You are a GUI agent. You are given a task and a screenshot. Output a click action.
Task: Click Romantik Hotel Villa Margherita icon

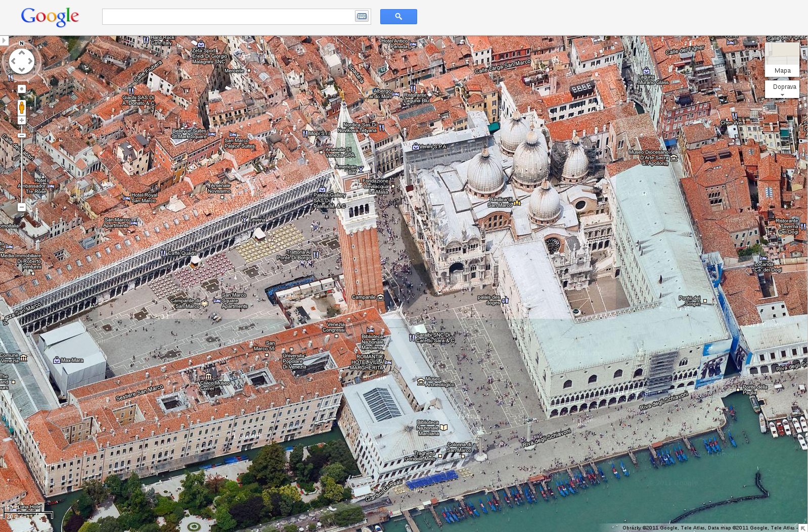pyautogui.click(x=388, y=362)
